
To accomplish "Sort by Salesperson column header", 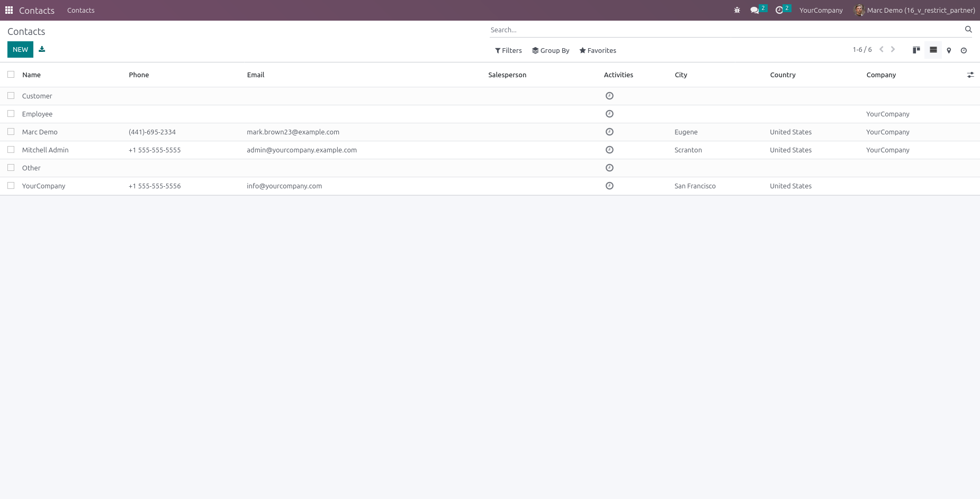I will (507, 75).
